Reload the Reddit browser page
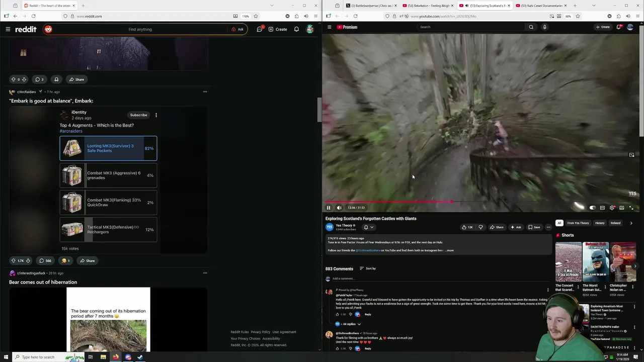This screenshot has width=644, height=362. pyautogui.click(x=33, y=16)
